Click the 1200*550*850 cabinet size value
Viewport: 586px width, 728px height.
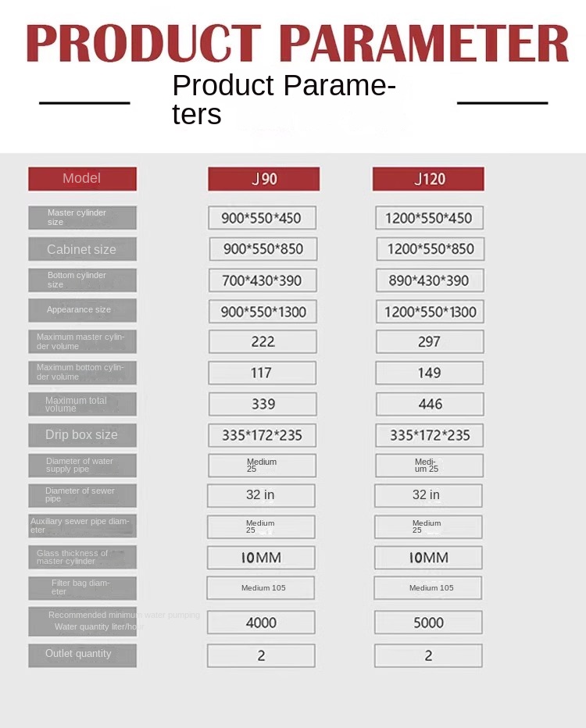click(430, 249)
